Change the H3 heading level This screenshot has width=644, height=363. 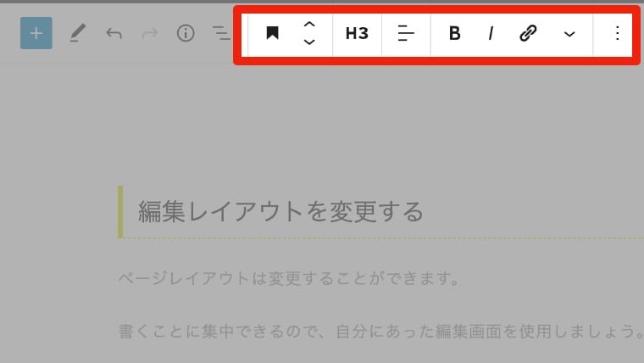tap(357, 33)
